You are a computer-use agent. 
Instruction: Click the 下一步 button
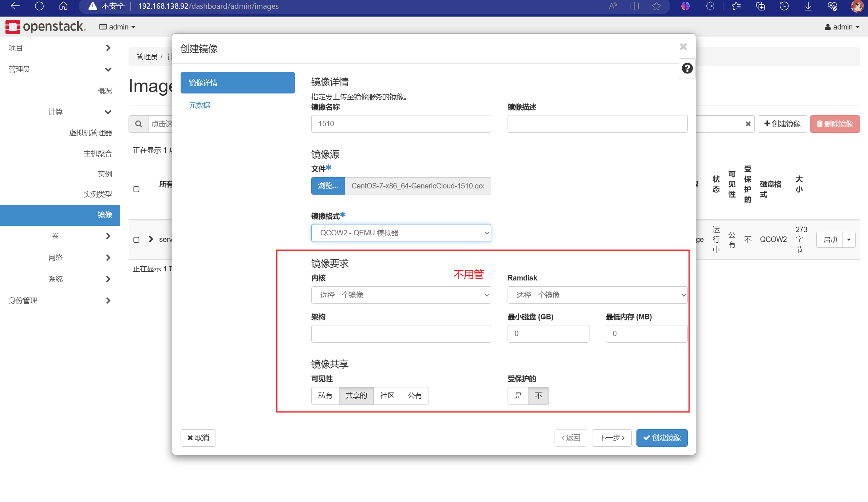point(612,438)
